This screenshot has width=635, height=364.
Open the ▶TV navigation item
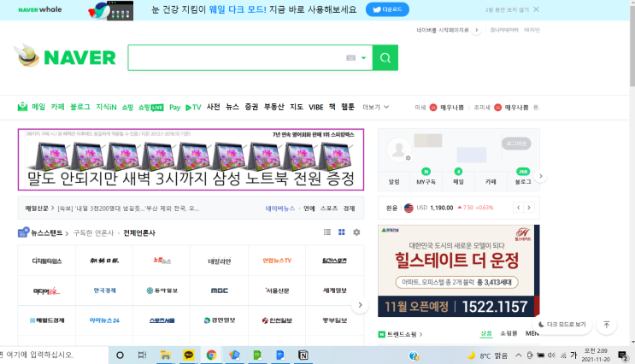193,108
